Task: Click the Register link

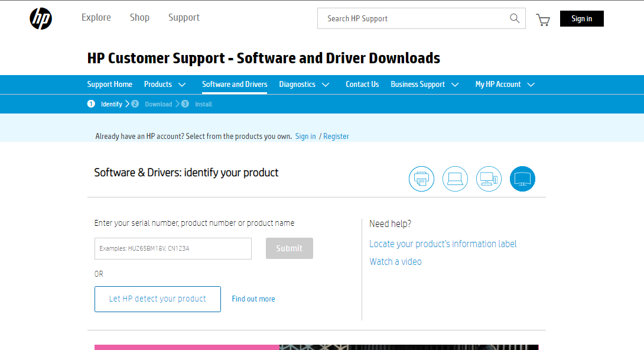Action: point(336,137)
